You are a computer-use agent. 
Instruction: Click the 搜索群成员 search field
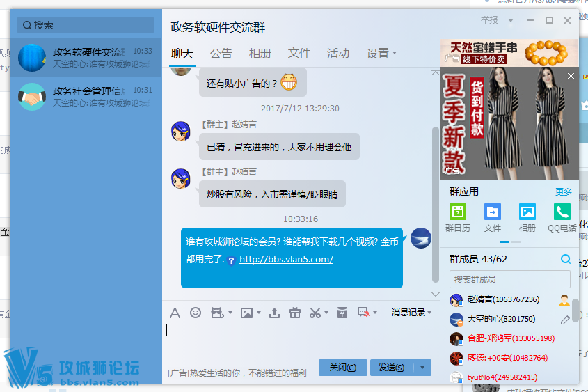click(x=509, y=279)
